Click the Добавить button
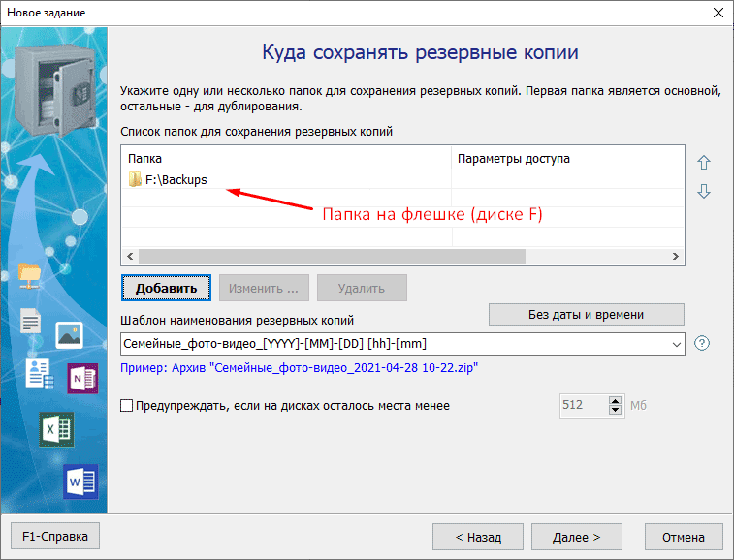Image resolution: width=734 pixels, height=560 pixels. point(166,288)
